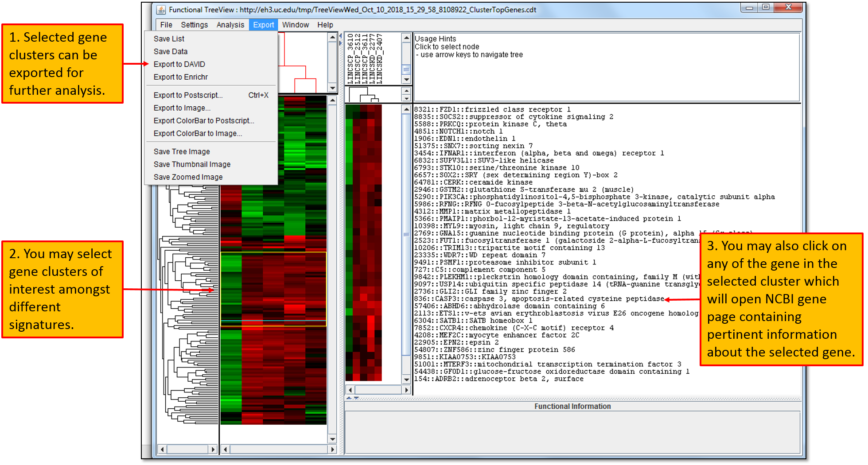Screen dimensions: 868x465
Task: Choose Export to DAVID
Action: 179,64
